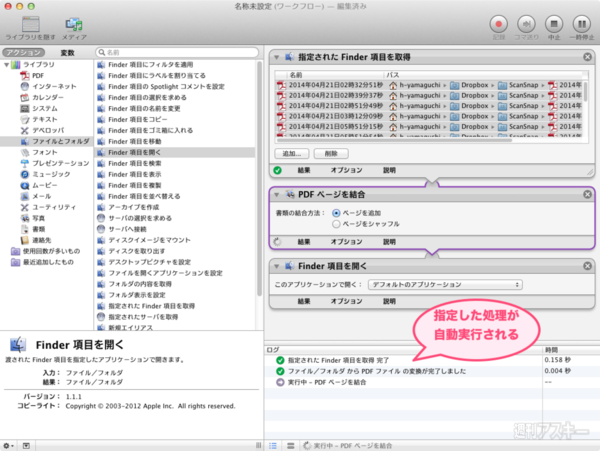Collapse Finder 項目を開く action triangle
600x451 pixels.
coord(276,266)
